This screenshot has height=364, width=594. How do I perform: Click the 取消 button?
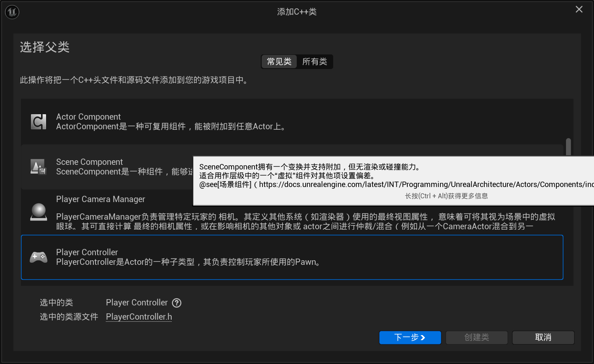543,338
